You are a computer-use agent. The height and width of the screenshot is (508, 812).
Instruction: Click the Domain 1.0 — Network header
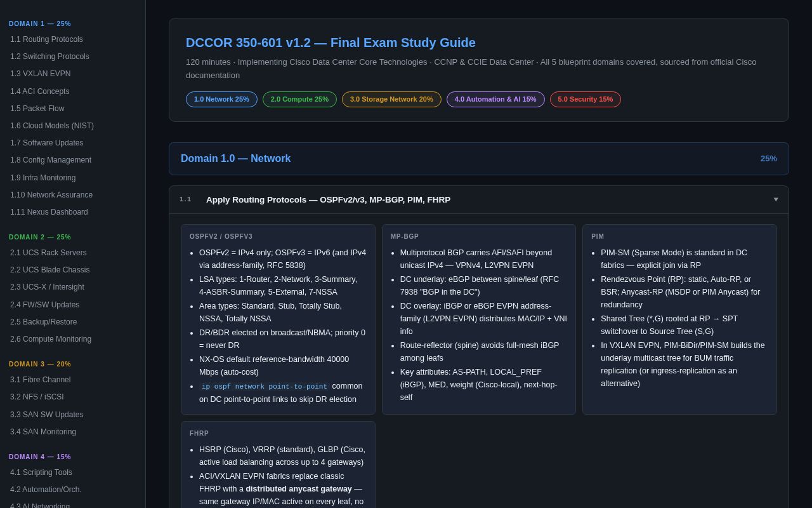[x=479, y=159]
